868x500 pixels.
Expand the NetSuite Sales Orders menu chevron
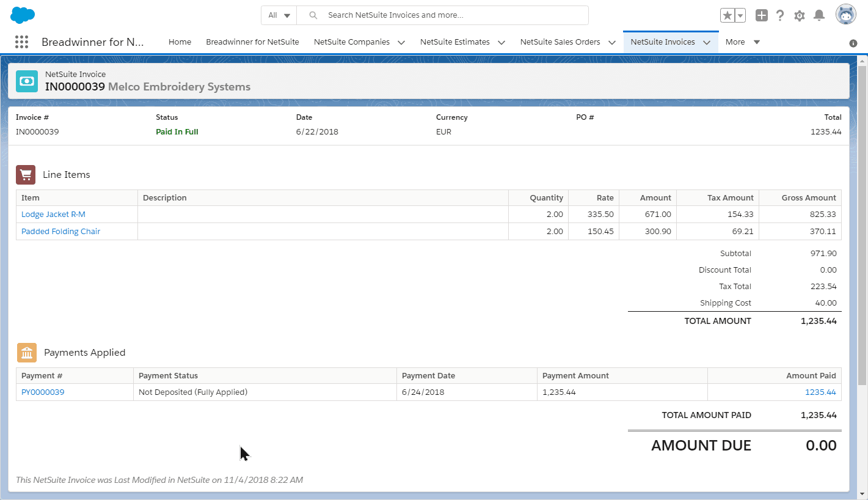(x=611, y=43)
